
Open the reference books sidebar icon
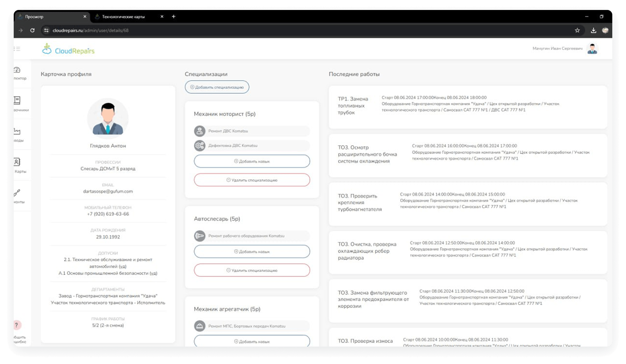tap(17, 100)
